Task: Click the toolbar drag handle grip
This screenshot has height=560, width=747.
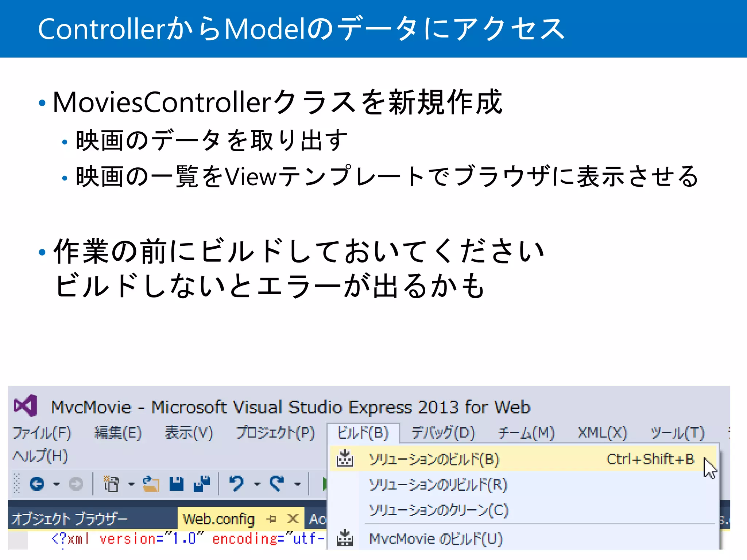Action: pos(16,483)
